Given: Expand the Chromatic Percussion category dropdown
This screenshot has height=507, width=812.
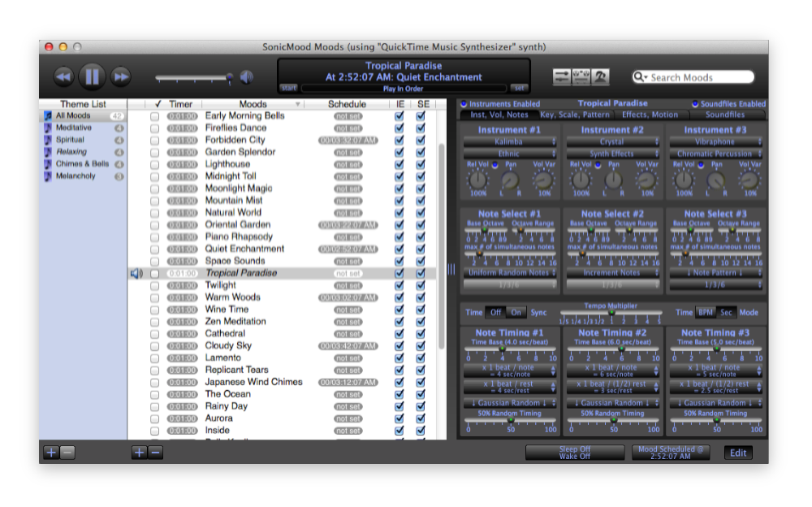Looking at the screenshot, I should [x=715, y=153].
